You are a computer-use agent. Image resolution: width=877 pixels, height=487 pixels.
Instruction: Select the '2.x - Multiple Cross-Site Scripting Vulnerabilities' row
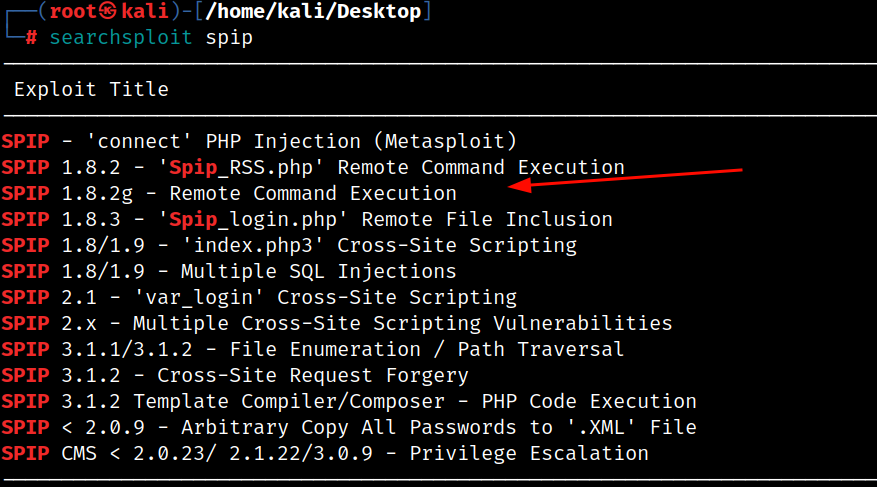[337, 324]
